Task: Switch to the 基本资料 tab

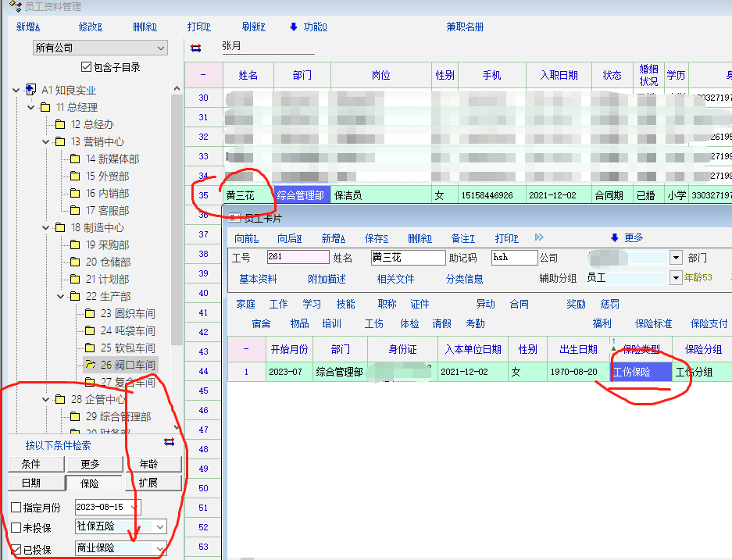Action: click(x=258, y=279)
